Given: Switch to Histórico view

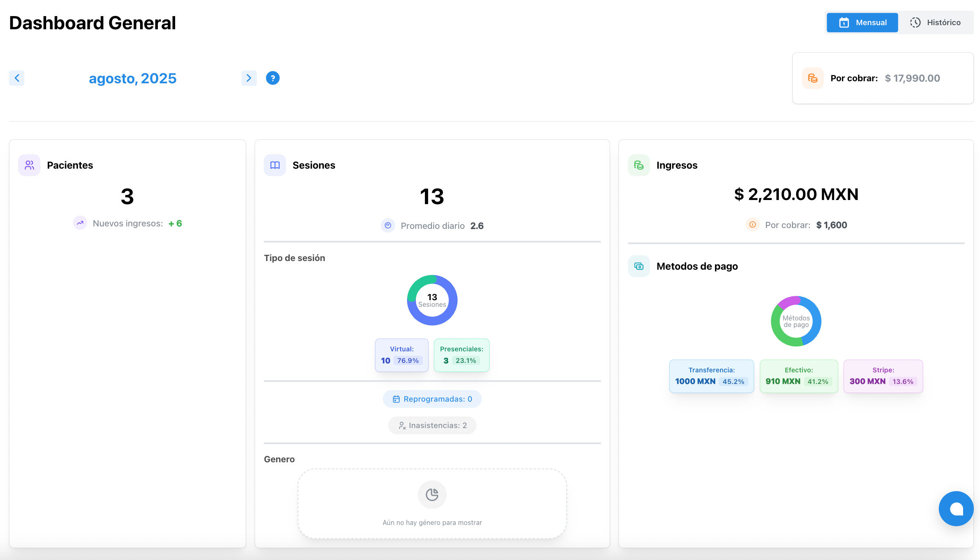Looking at the screenshot, I should (935, 22).
